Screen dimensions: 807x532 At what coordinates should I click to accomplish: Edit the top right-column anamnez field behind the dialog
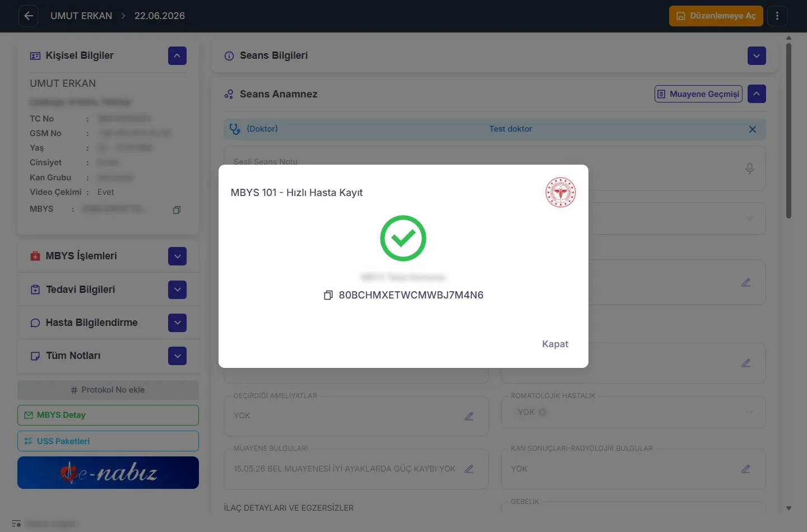[746, 283]
